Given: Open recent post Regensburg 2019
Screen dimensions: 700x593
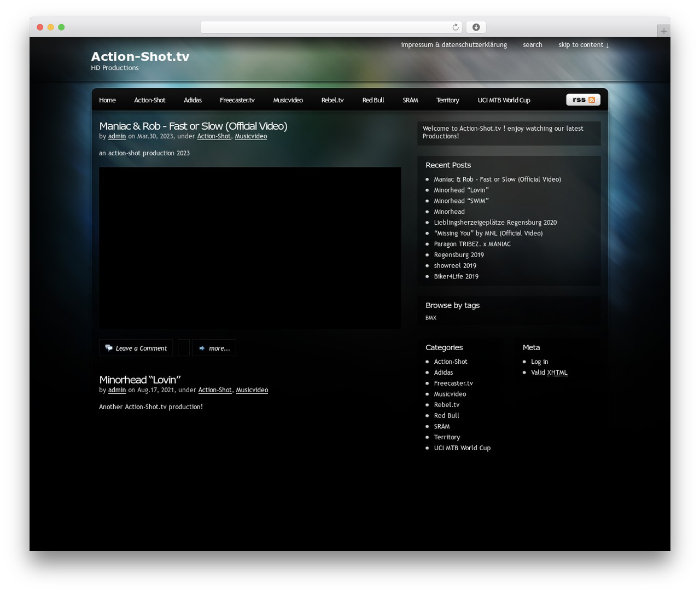Looking at the screenshot, I should click(x=459, y=255).
